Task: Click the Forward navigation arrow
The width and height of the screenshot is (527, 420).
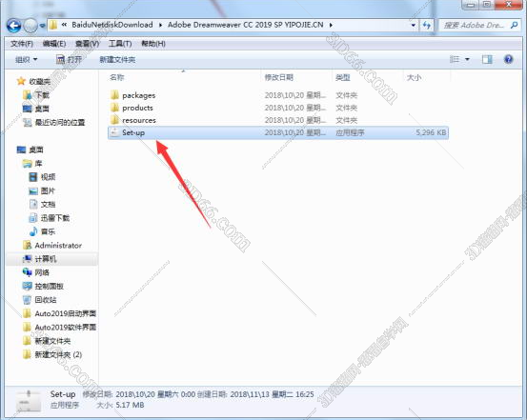Action: tap(30, 26)
